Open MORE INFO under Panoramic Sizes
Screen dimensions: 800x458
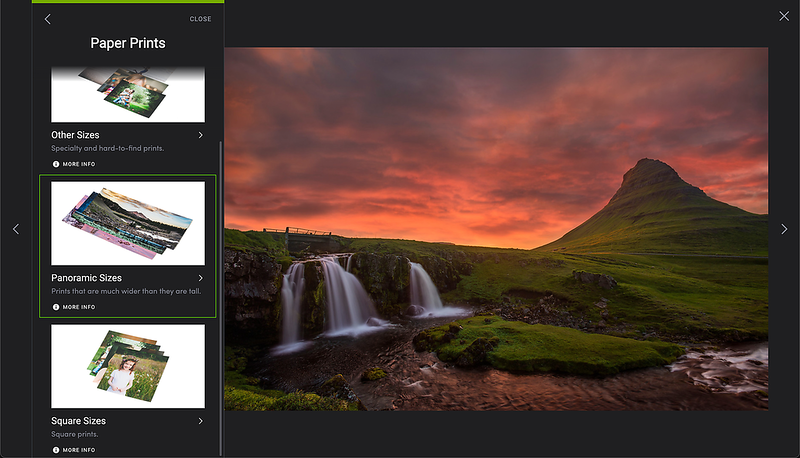(x=74, y=307)
